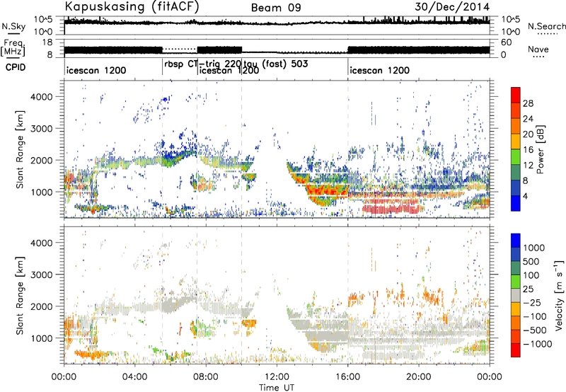Select the yellow -25 to -100 Velocity segment

pyautogui.click(x=516, y=309)
